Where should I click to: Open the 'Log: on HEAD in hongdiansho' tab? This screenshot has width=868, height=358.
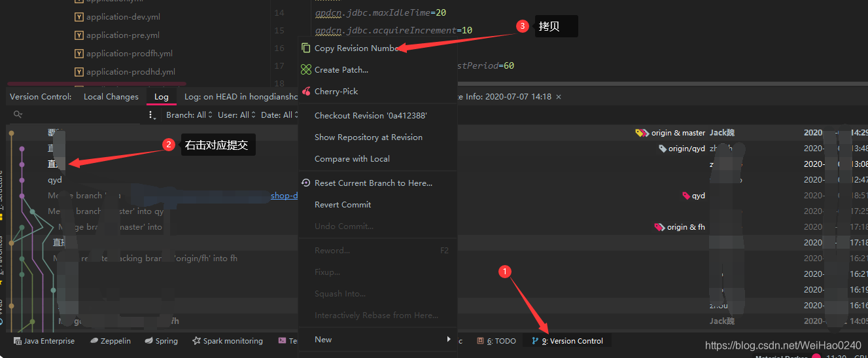[241, 97]
